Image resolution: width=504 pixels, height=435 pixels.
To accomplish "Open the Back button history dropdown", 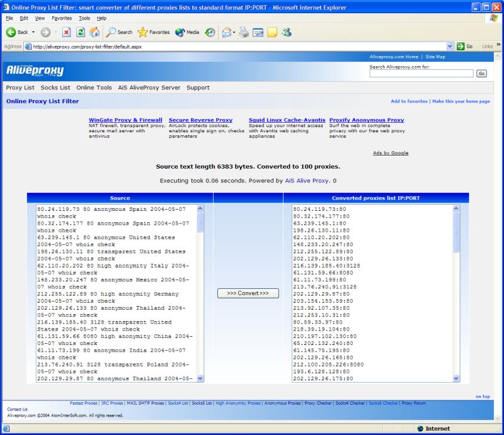I will tap(33, 32).
